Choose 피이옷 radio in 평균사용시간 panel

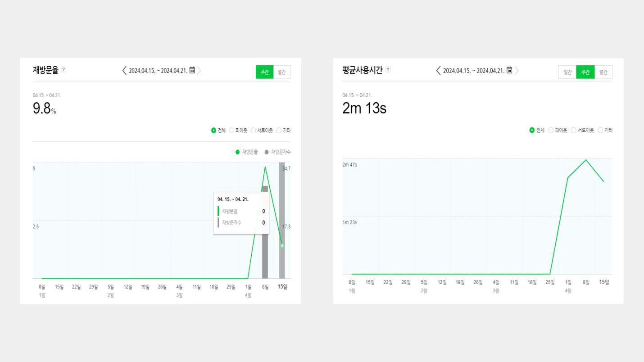click(551, 130)
